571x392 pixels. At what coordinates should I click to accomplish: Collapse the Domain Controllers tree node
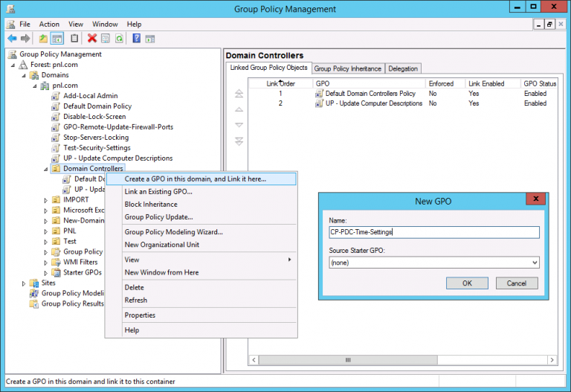pos(45,169)
